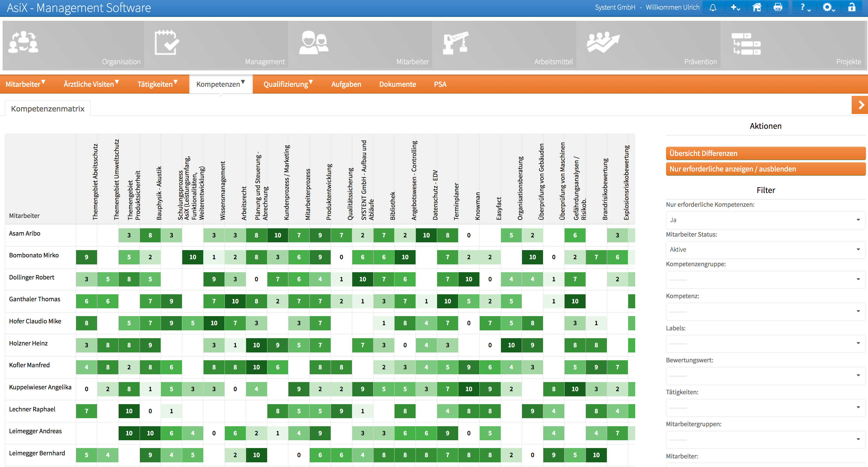Click Nur erforderliche anzeigen / ausblenden
868x467 pixels.
765,169
